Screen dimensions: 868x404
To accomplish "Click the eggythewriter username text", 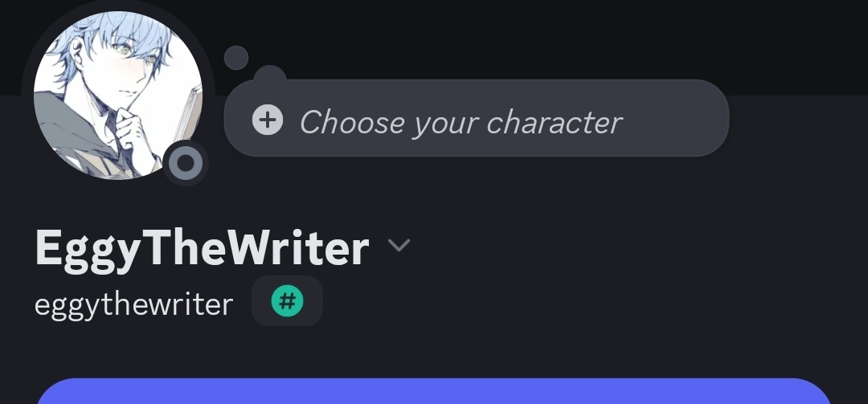I will click(133, 304).
